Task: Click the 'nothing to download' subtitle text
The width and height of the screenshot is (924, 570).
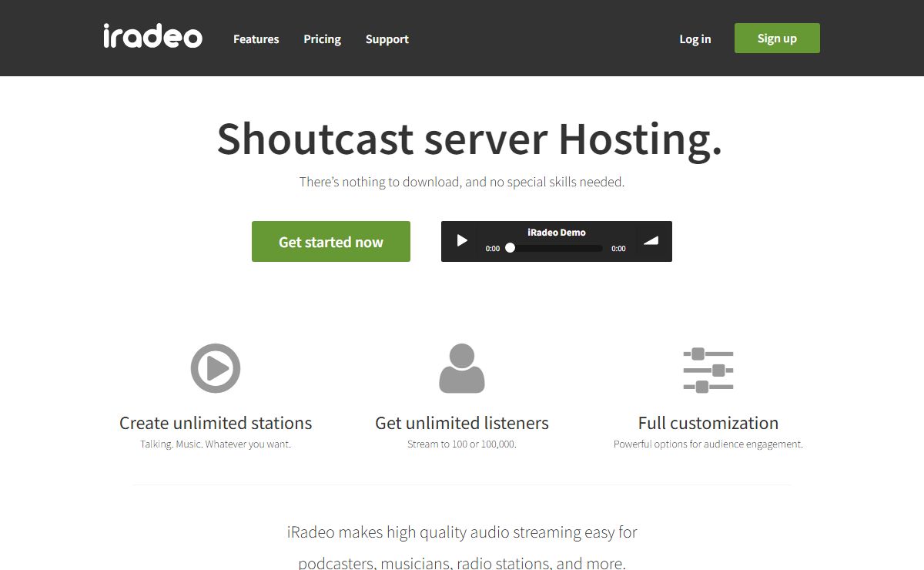Action: [462, 183]
